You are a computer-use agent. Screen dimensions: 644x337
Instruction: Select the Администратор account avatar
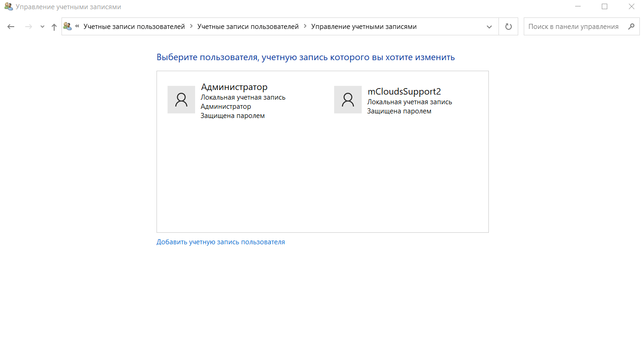point(181,100)
